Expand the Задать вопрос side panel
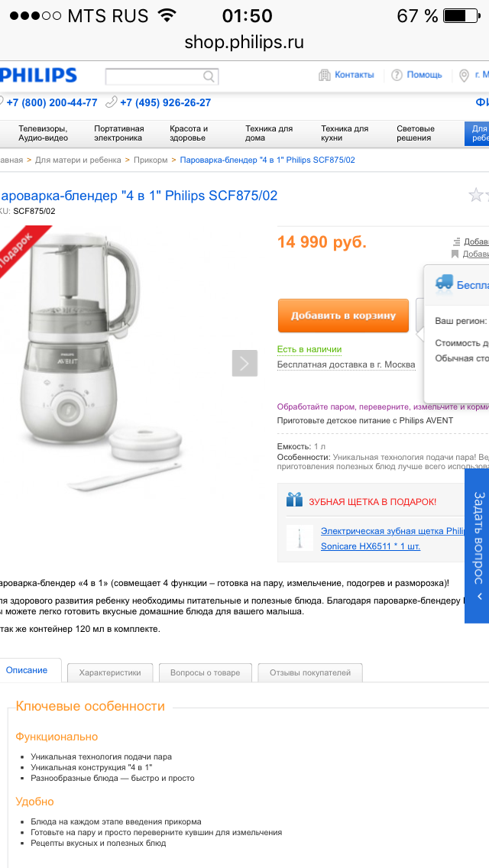The width and height of the screenshot is (489, 868). 477,546
